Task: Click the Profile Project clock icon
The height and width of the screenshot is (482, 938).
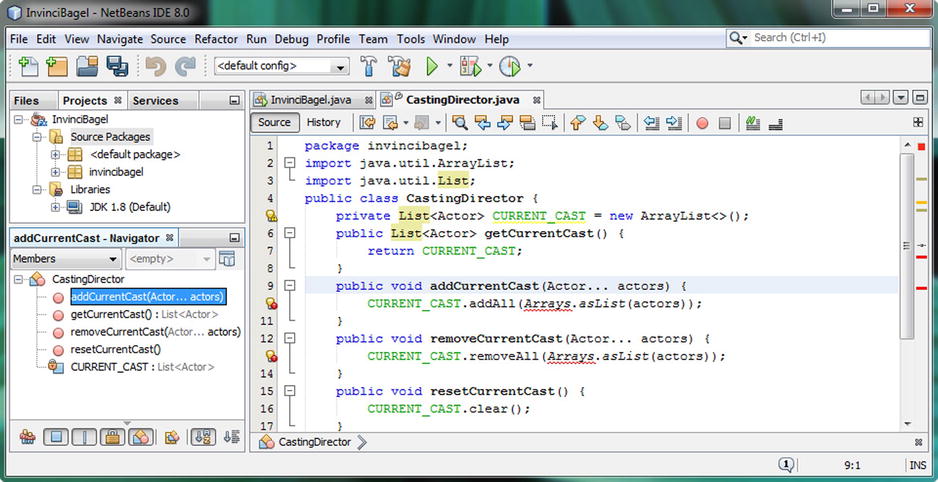Action: tap(510, 66)
